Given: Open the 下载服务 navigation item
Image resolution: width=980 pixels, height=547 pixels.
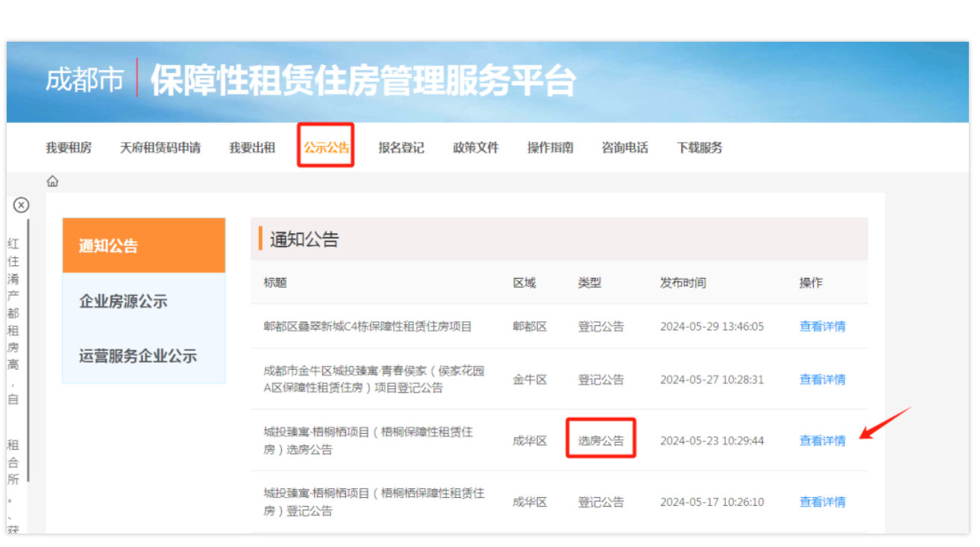Looking at the screenshot, I should [700, 148].
